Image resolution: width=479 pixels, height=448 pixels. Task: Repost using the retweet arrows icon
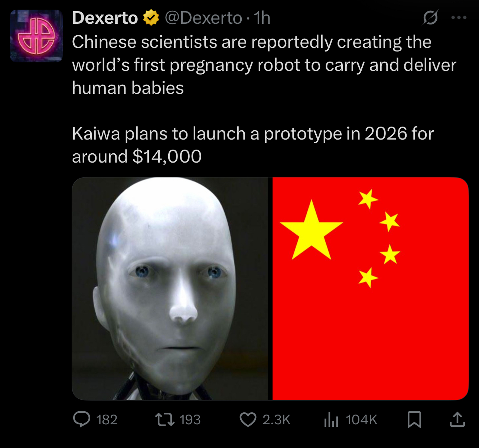[x=165, y=419]
